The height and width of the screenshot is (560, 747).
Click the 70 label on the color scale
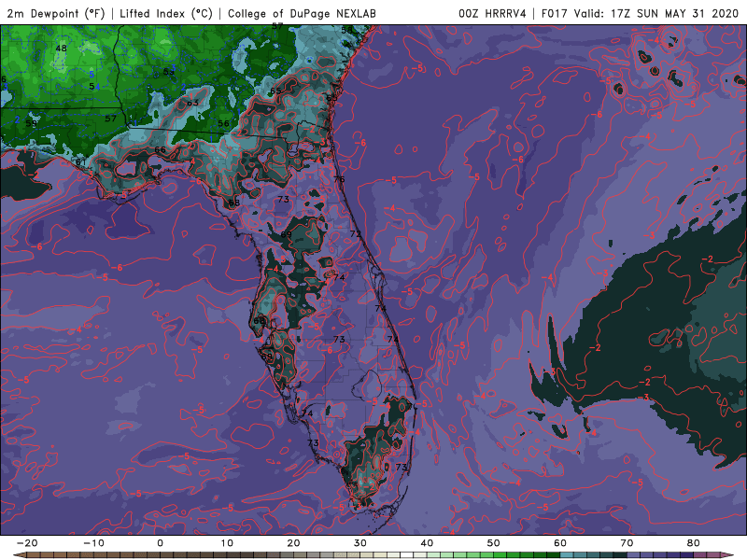click(627, 543)
